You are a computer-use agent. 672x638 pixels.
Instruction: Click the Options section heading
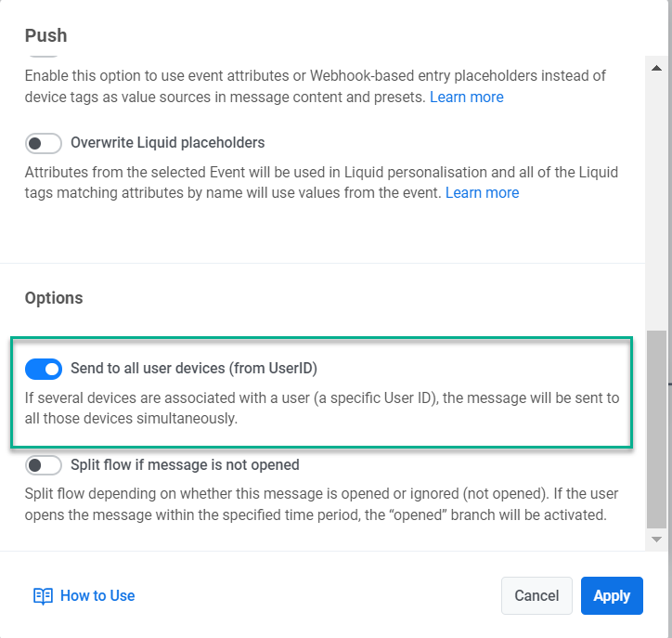coord(54,298)
